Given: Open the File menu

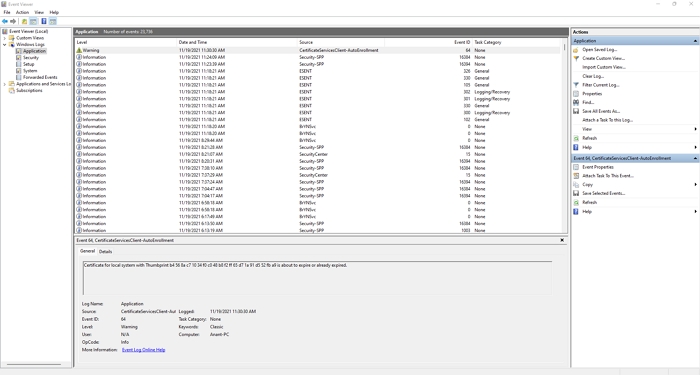Looking at the screenshot, I should click(7, 12).
